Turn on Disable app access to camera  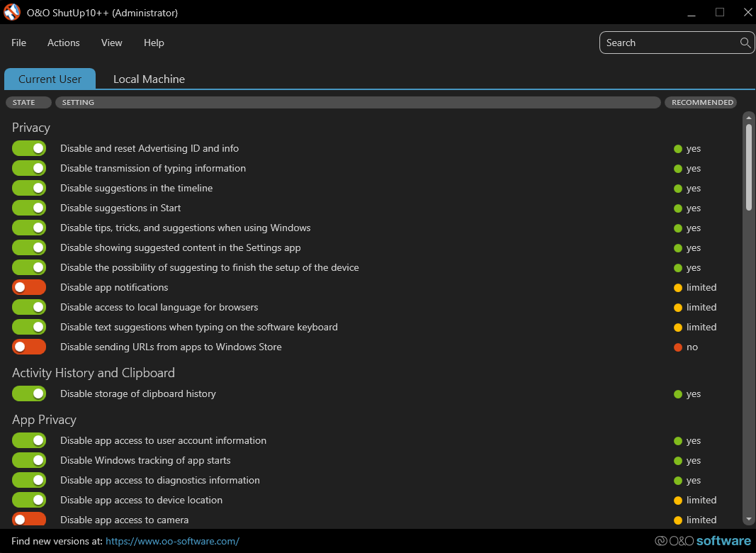pos(29,520)
